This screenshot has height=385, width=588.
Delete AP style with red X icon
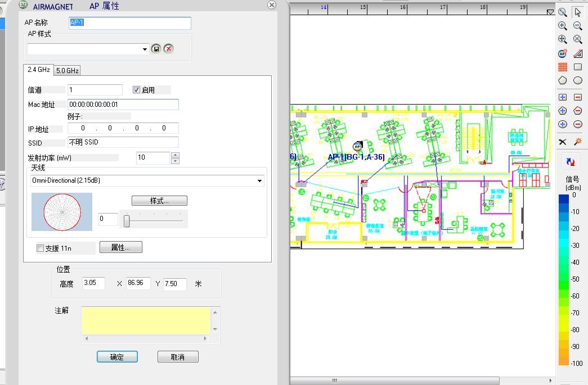(x=168, y=49)
